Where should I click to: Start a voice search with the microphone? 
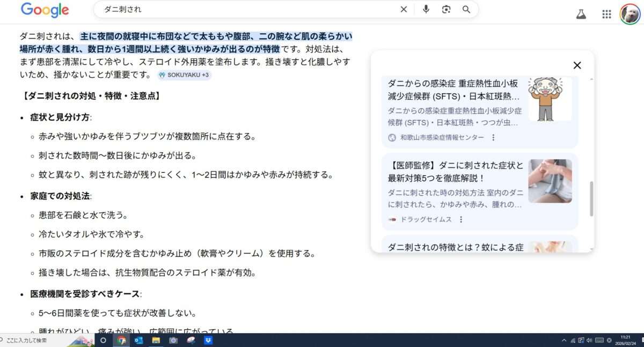(426, 9)
